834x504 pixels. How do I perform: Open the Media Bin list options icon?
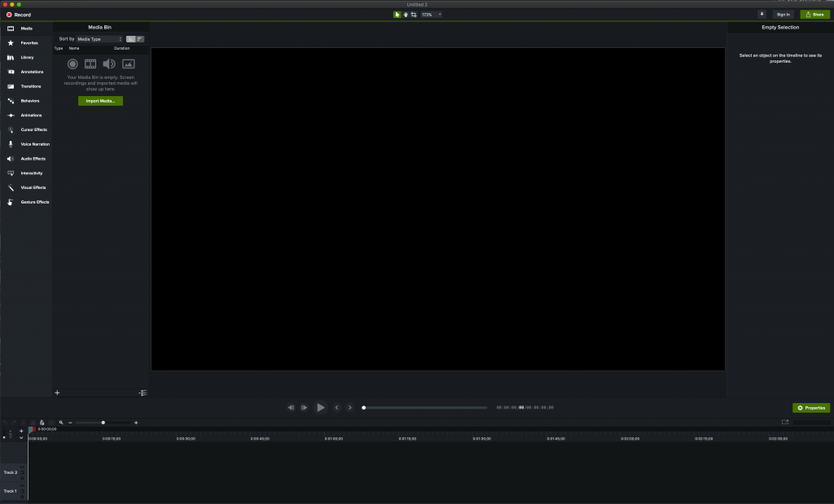pyautogui.click(x=143, y=392)
